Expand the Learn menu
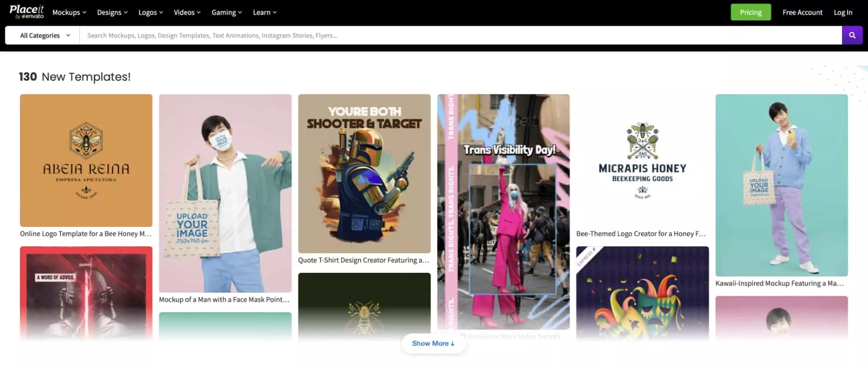Viewport: 868px width, 366px height. pyautogui.click(x=264, y=12)
